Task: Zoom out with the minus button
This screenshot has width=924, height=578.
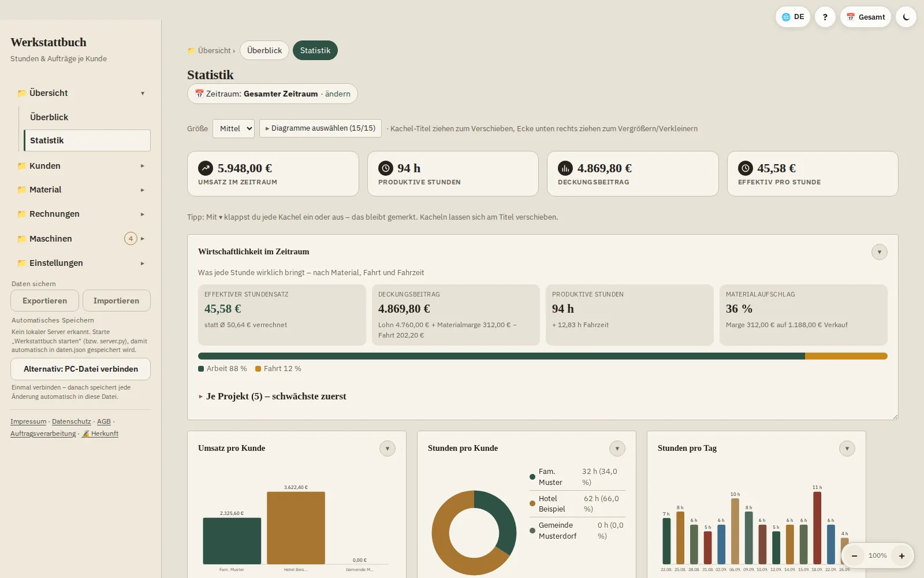Action: 854,555
